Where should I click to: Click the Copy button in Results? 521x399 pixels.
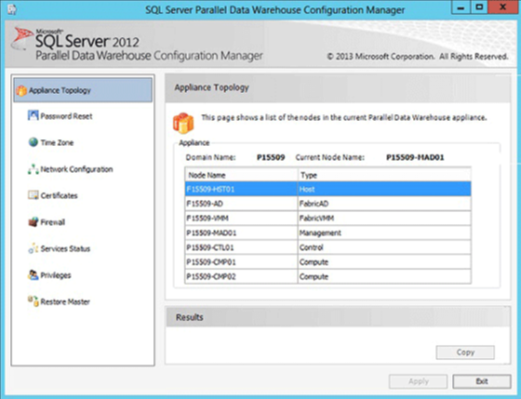coord(465,352)
